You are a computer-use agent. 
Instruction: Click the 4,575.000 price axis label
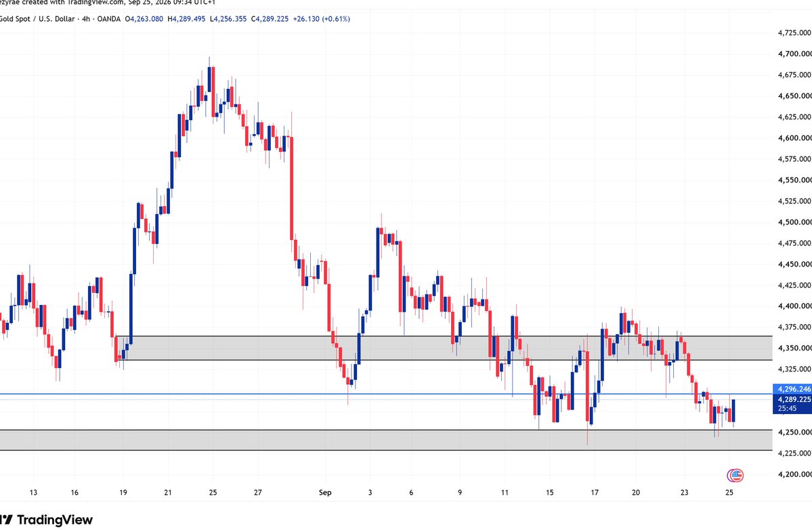coord(794,159)
